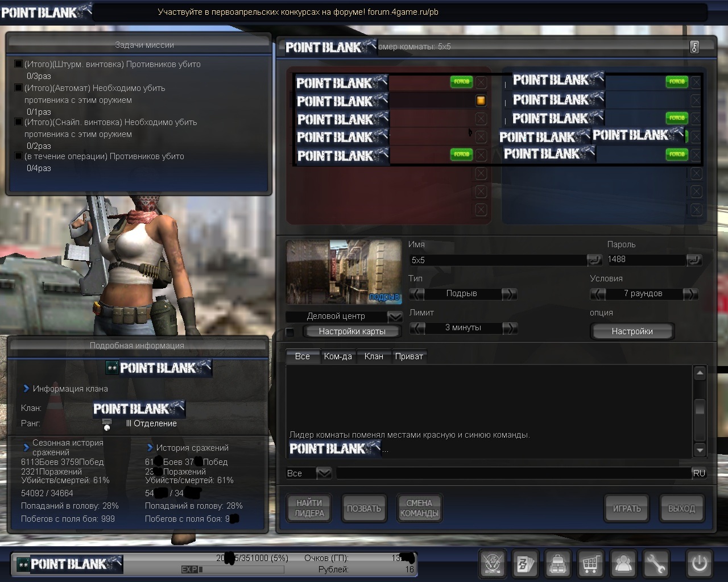Open the chat channel Все dropdown
The image size is (728, 582).
pos(324,473)
